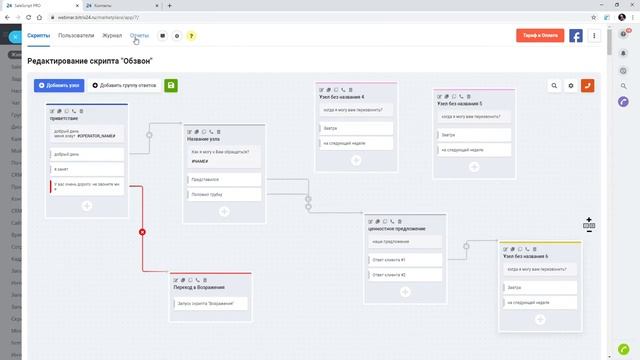Select 'Ответ клиента #2' answer row
640x360 pixels.
(x=405, y=275)
